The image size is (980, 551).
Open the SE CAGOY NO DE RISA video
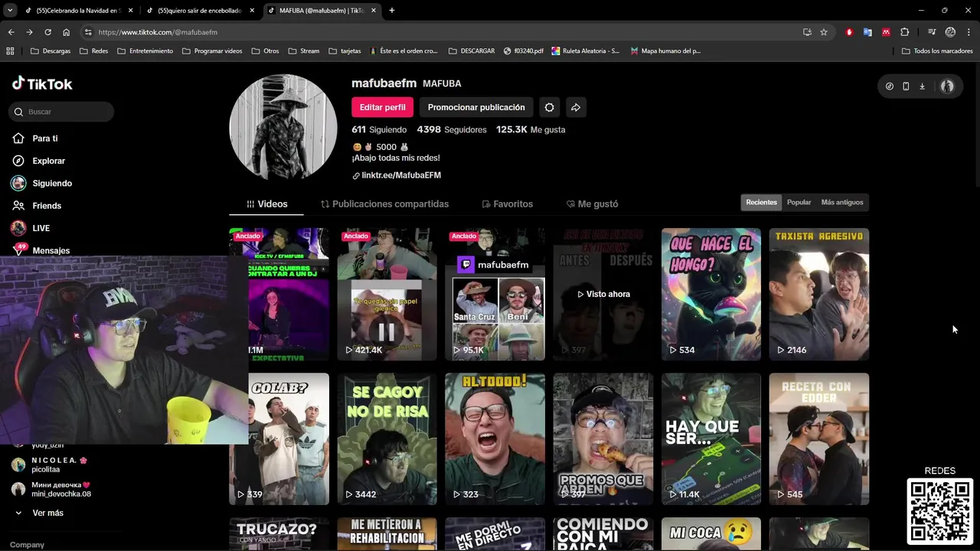pyautogui.click(x=387, y=439)
